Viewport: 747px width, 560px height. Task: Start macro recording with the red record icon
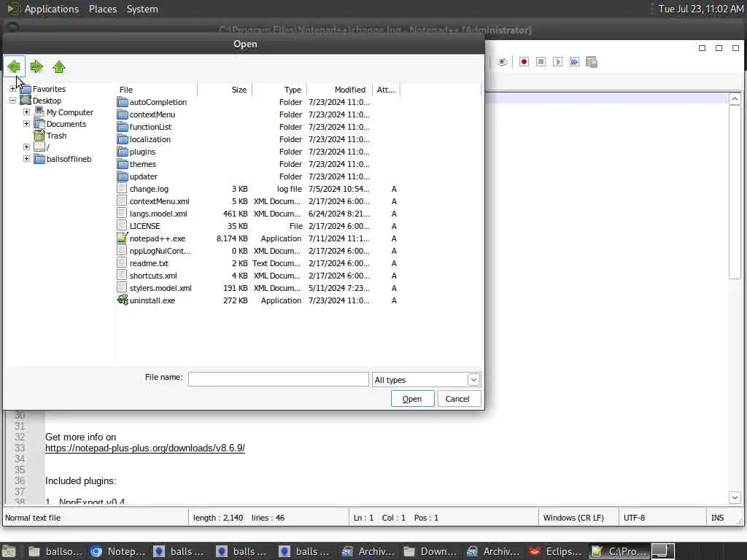pos(524,62)
